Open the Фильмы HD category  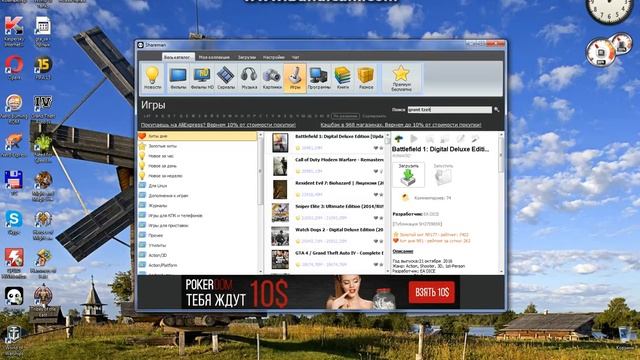pos(202,78)
